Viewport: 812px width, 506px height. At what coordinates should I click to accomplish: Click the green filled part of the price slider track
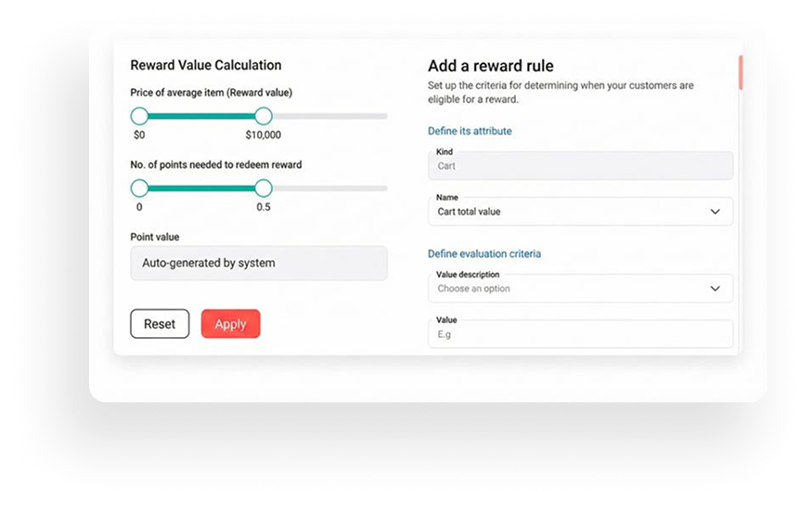coord(201,116)
